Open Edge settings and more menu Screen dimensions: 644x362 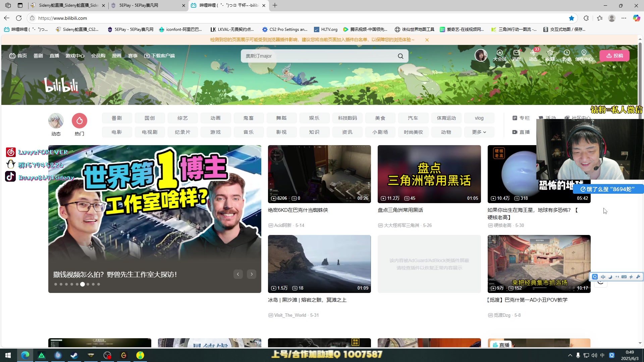pos(624,18)
